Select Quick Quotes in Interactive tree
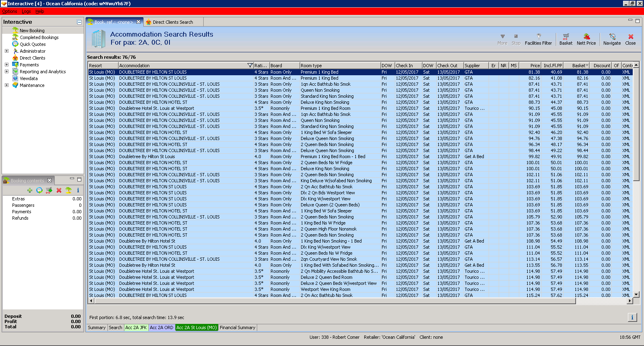This screenshot has width=644, height=346. tap(33, 44)
